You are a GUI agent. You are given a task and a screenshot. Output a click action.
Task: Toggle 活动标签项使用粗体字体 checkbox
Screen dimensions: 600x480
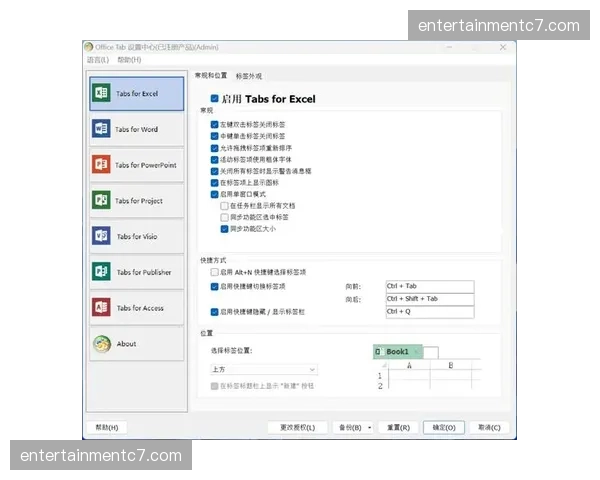pos(215,159)
